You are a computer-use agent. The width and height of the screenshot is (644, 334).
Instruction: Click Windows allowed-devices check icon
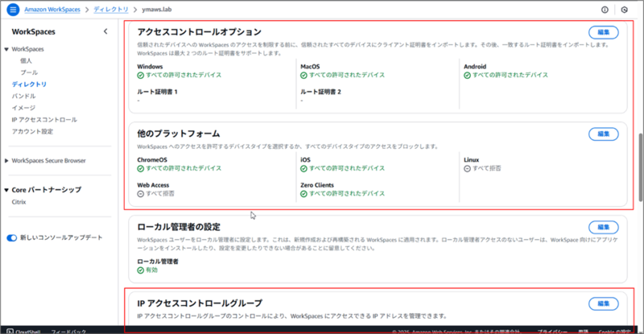tap(140, 75)
